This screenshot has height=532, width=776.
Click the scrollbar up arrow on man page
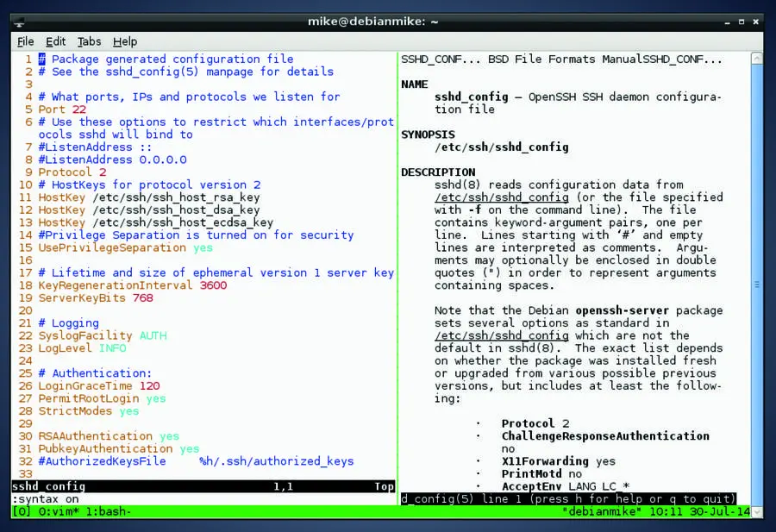[758, 59]
